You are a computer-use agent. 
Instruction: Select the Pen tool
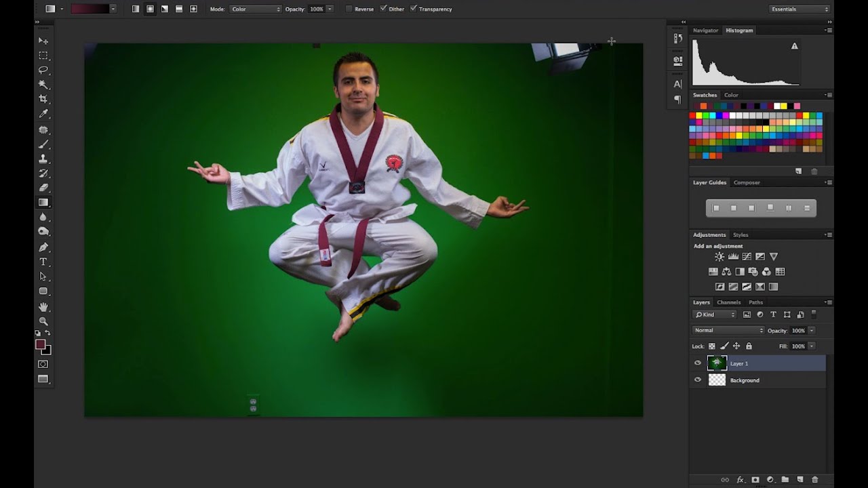coord(43,247)
